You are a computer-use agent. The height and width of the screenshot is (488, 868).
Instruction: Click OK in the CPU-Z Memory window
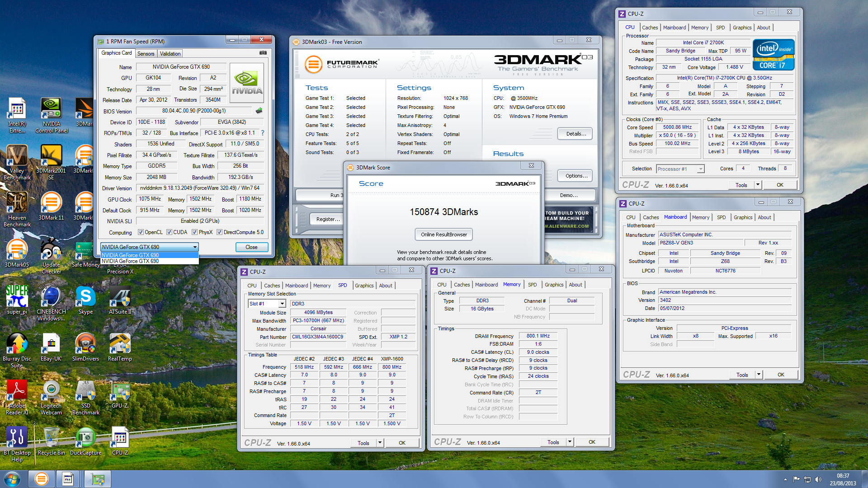click(592, 442)
